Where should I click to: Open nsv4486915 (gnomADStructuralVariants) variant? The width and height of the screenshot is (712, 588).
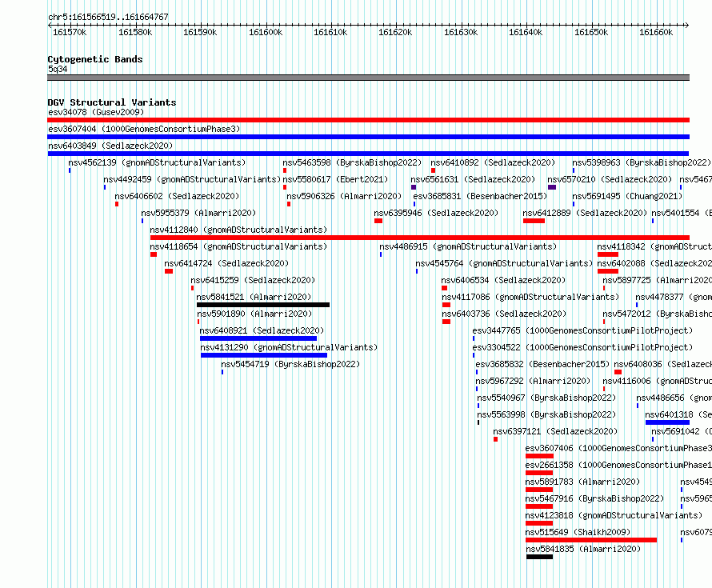tap(468, 246)
